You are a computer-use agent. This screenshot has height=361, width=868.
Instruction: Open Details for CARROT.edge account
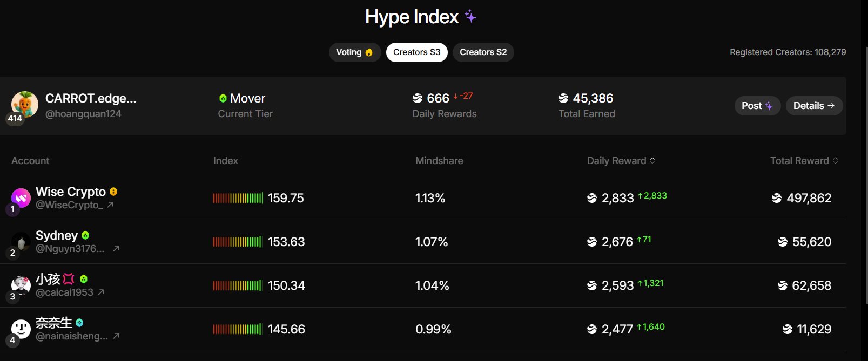[x=813, y=106]
